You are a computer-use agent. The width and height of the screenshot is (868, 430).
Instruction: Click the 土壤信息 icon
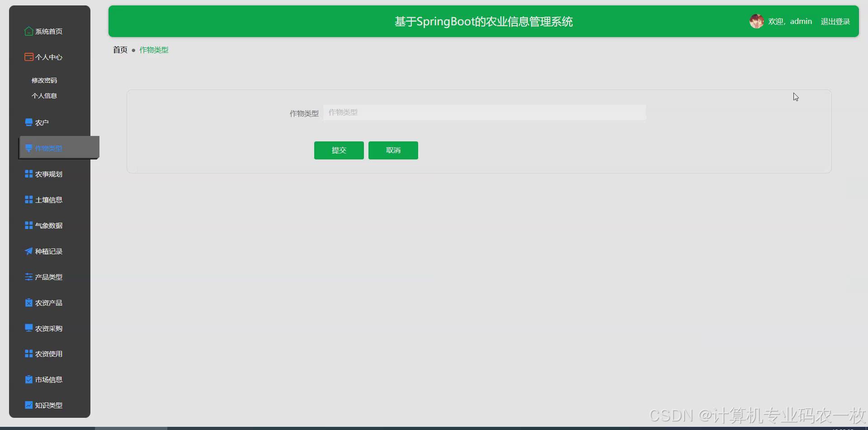(28, 199)
